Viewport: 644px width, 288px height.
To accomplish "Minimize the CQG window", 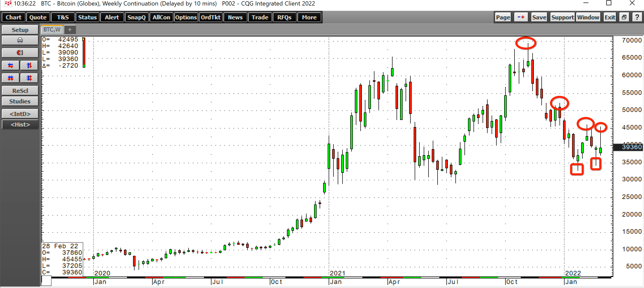I will click(586, 3).
